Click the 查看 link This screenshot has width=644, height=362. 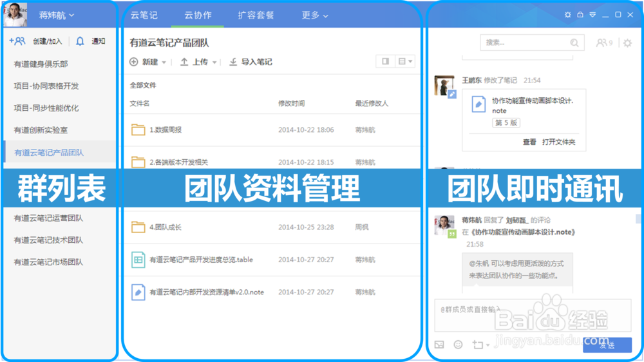pos(529,142)
